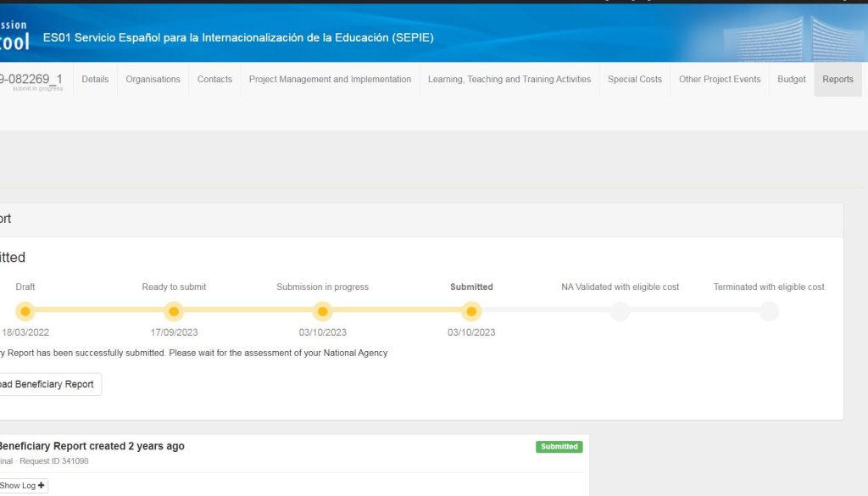Open the Details tab
The image size is (868, 496).
click(95, 79)
